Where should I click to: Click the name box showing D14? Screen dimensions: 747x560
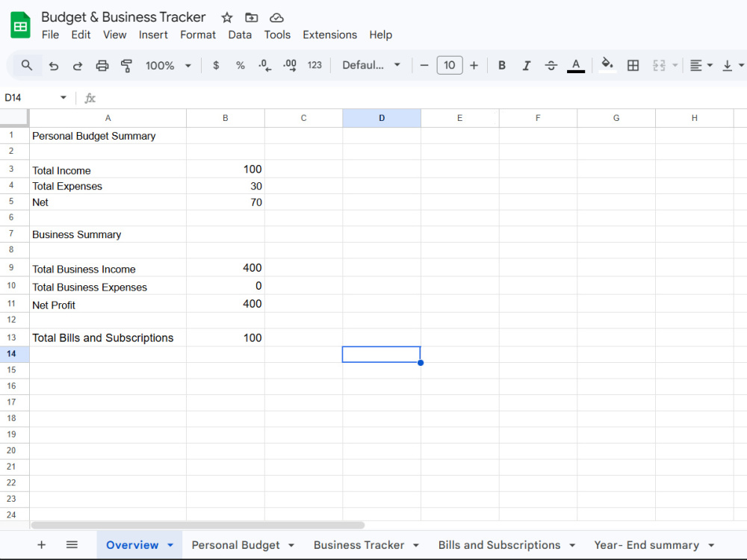click(30, 98)
